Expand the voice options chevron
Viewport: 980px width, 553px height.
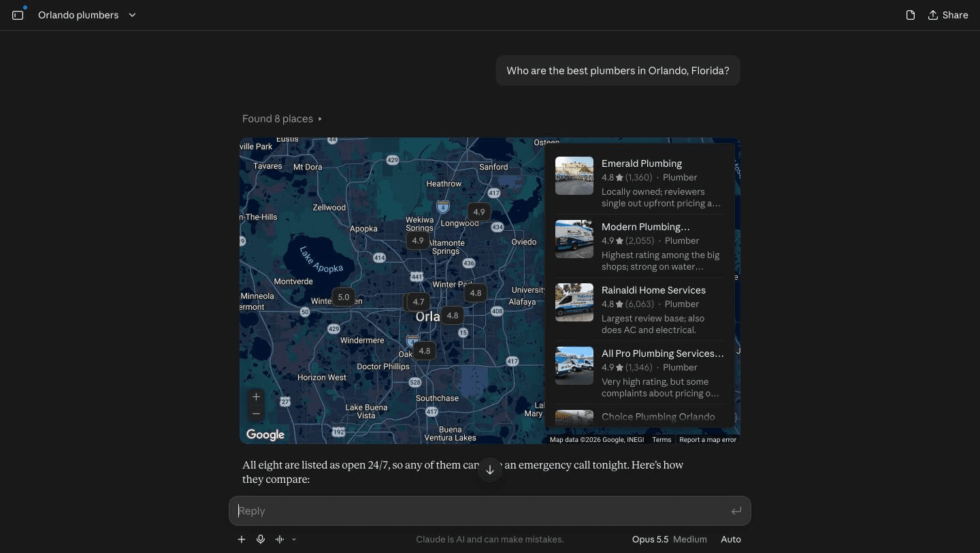294,539
